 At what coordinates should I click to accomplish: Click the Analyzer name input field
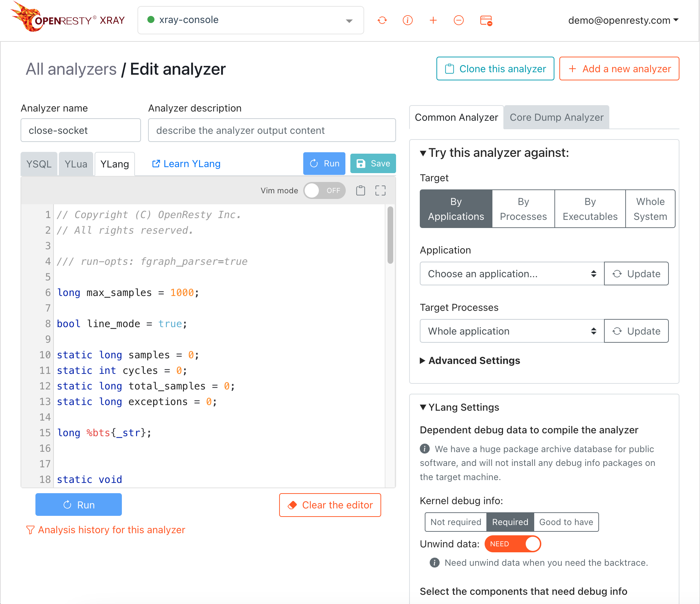click(81, 130)
